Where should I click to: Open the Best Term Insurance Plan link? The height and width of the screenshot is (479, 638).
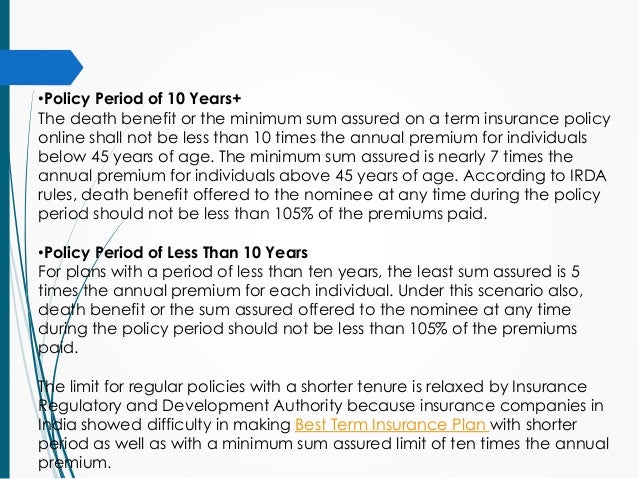click(391, 425)
